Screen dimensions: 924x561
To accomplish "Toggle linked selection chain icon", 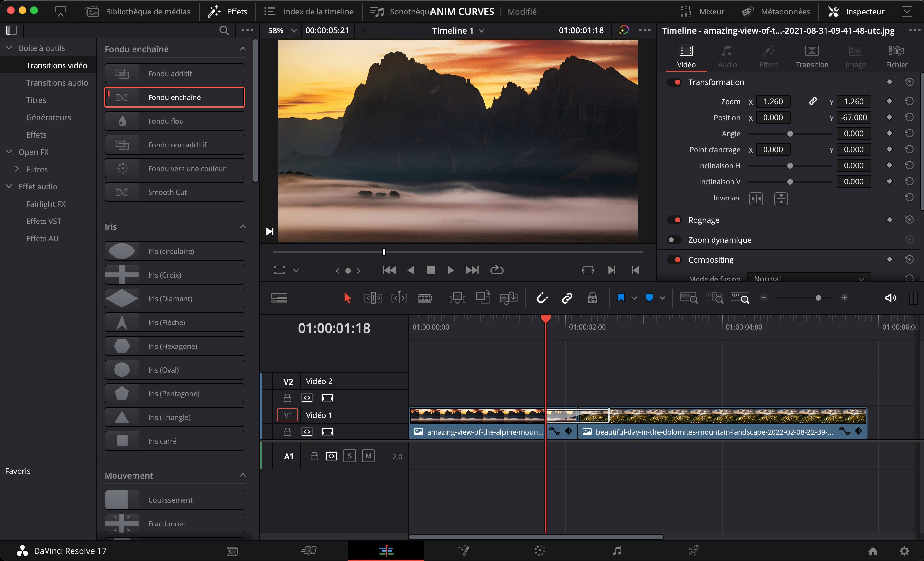I will point(567,298).
